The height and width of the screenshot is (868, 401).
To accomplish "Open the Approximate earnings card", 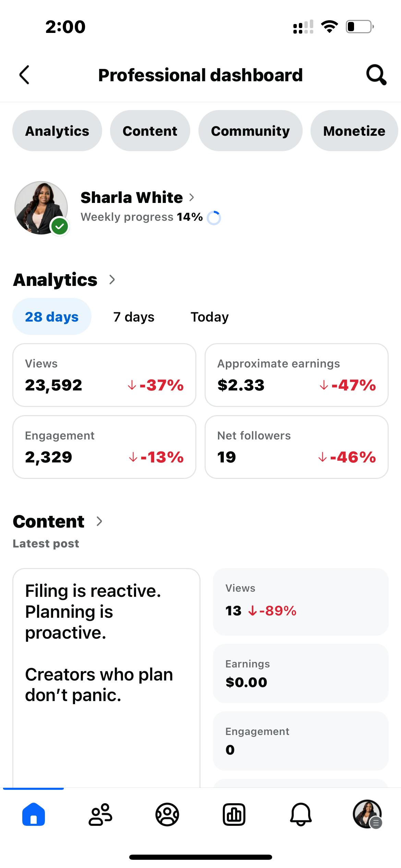I will [296, 375].
